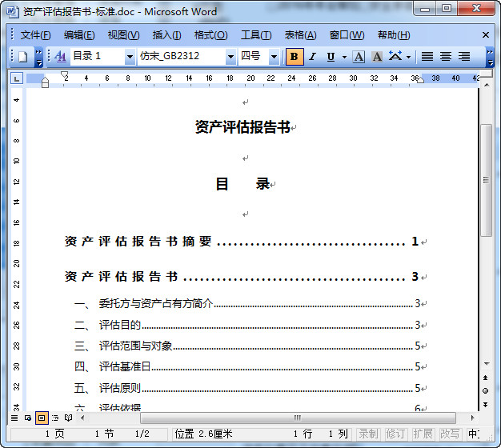Open underline style dropdown arrow

[x=344, y=57]
